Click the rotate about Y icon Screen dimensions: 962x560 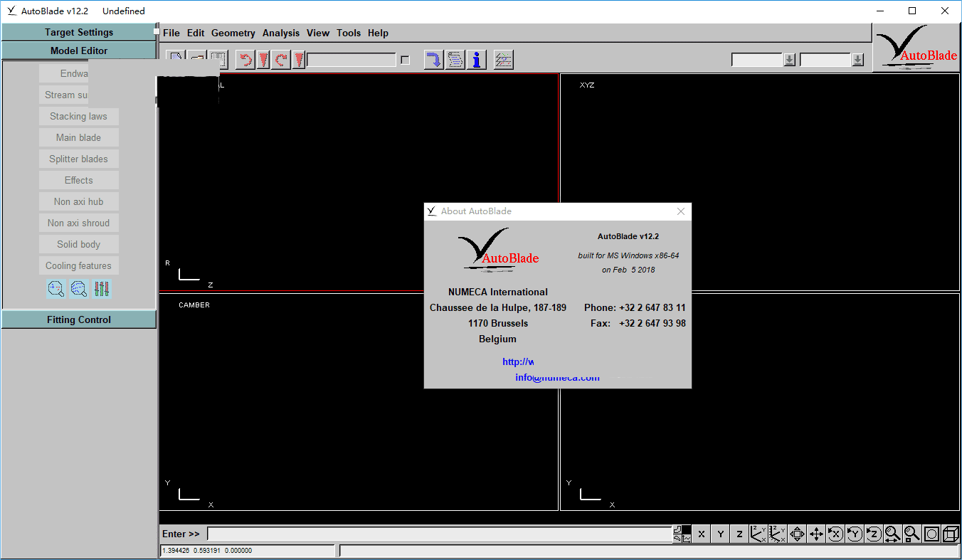pos(855,534)
